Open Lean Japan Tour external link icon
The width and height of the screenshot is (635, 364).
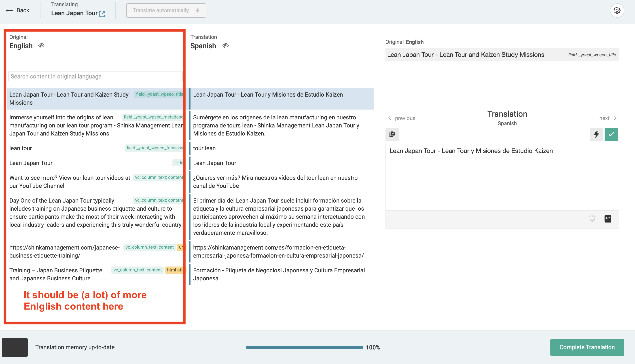click(x=102, y=14)
